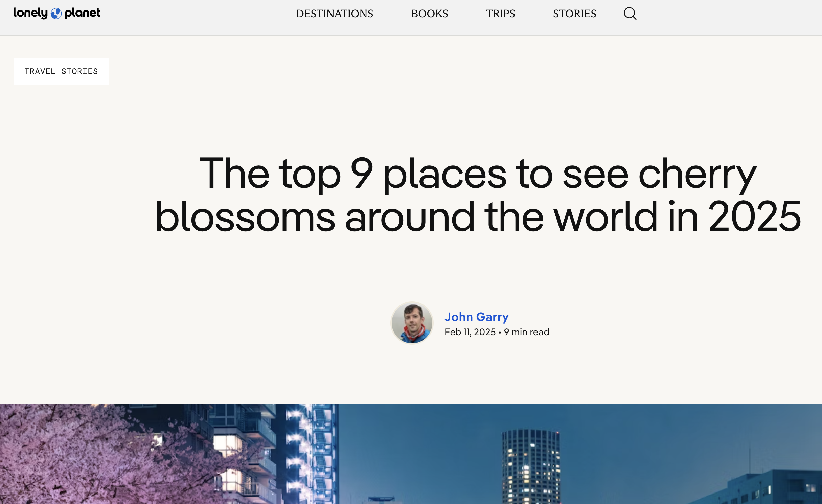Click the word 'lonely' in the logo
Viewport: 822px width, 504px height.
point(30,13)
